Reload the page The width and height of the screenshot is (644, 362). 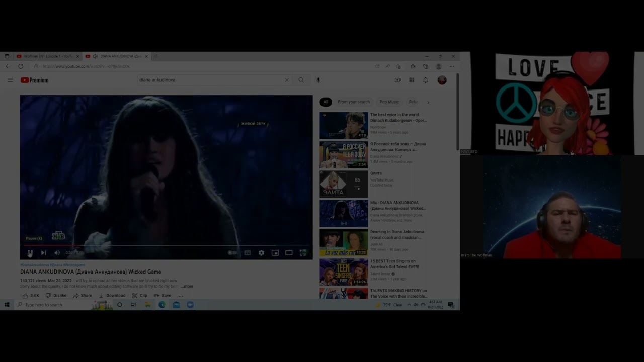coord(21,66)
